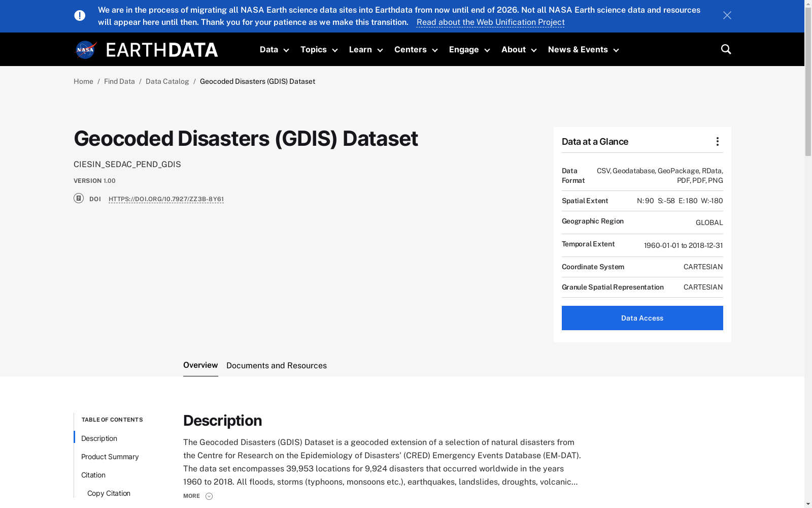The width and height of the screenshot is (812, 508).
Task: Click the Description section heading
Action: click(x=222, y=421)
